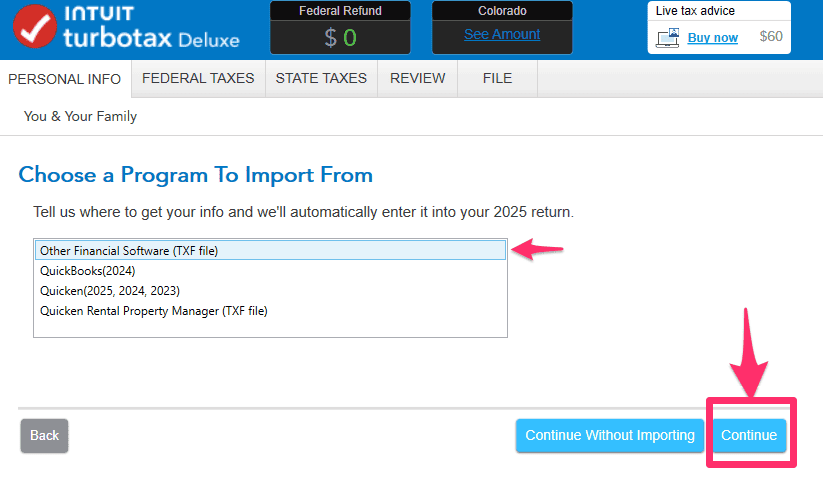The height and width of the screenshot is (492, 823).
Task: Switch to the Review tab
Action: click(x=417, y=78)
